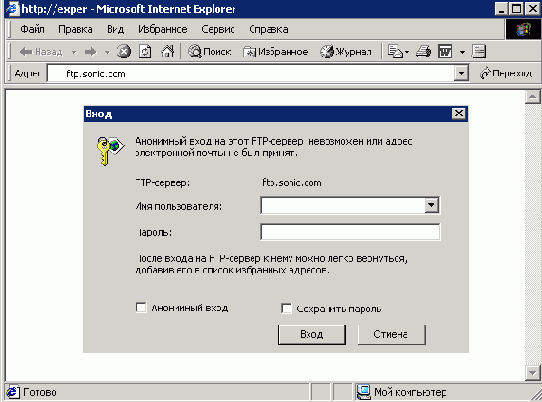Click the Пароль password input field

(x=350, y=232)
